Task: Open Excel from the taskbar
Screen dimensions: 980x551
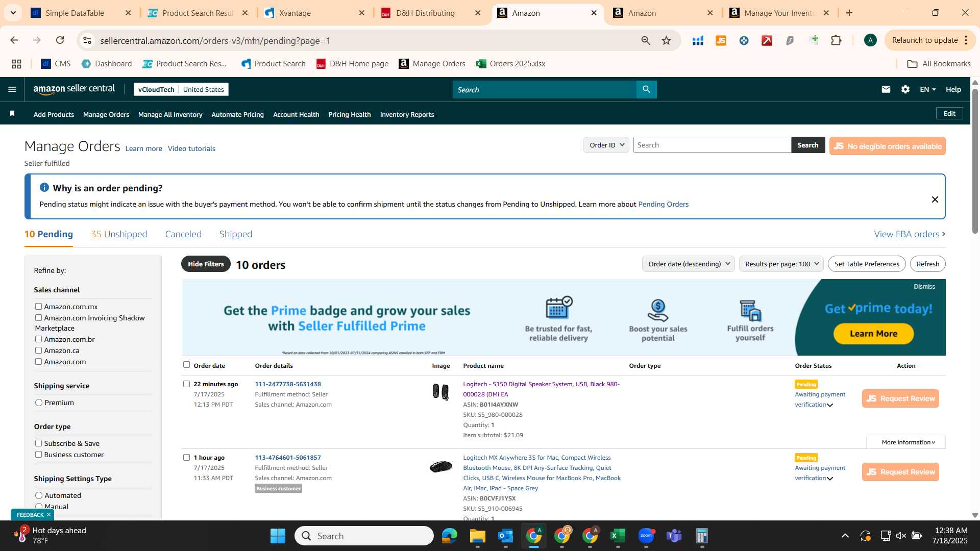Action: 618,536
